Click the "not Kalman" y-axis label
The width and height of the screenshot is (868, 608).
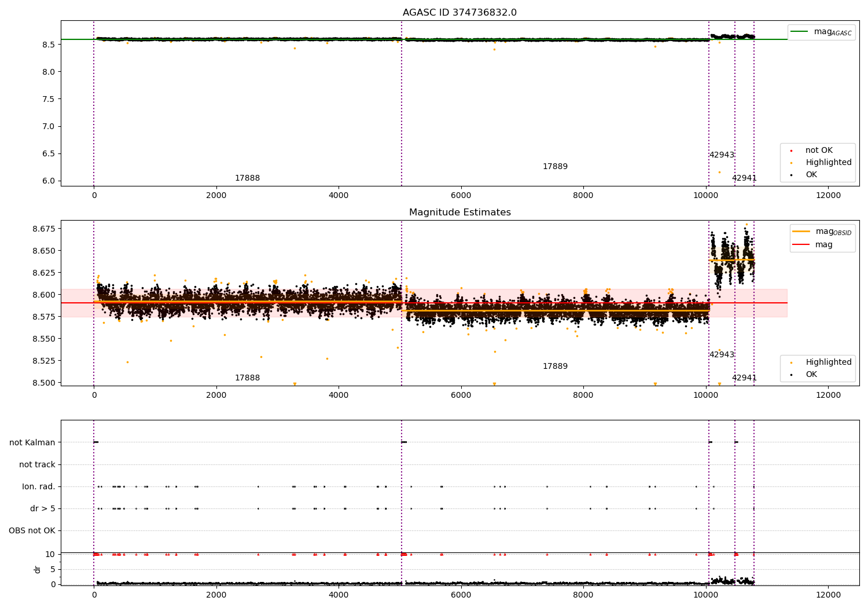tap(32, 443)
